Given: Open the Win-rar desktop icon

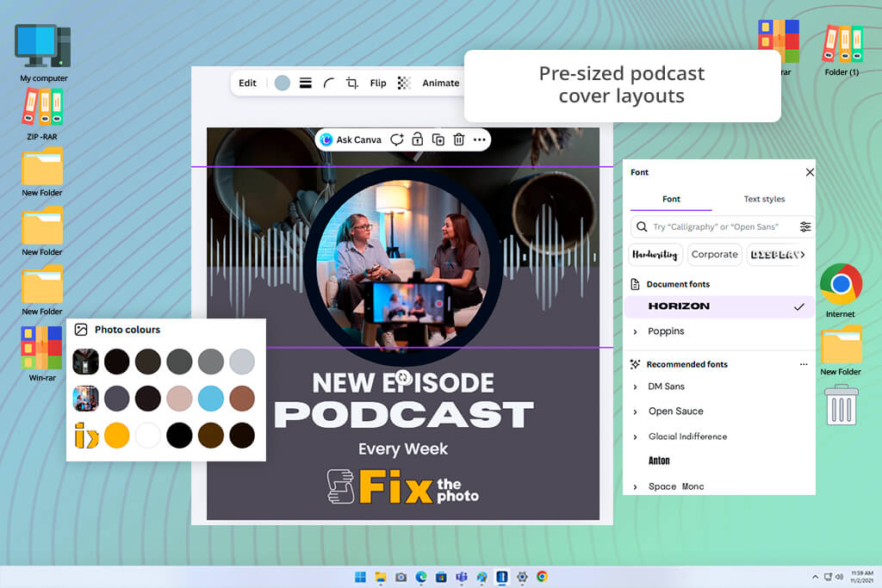Looking at the screenshot, I should point(42,354).
